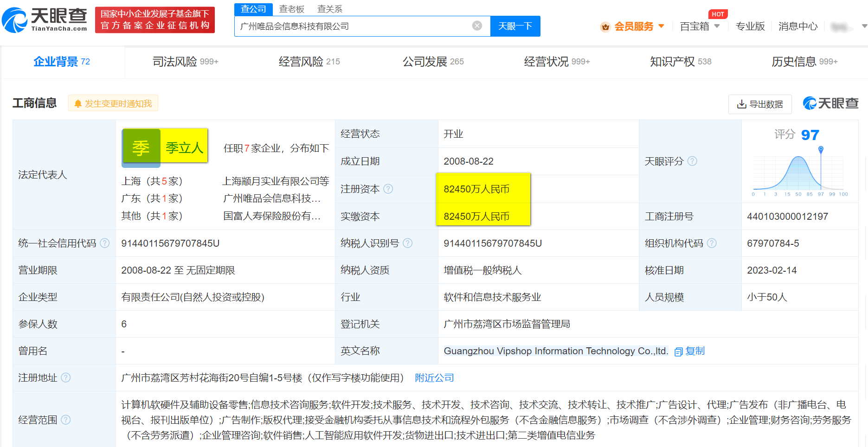Viewport: 868px width, 447px height.
Task: Open 上海颛月实业有限公司等 link
Action: (x=276, y=181)
